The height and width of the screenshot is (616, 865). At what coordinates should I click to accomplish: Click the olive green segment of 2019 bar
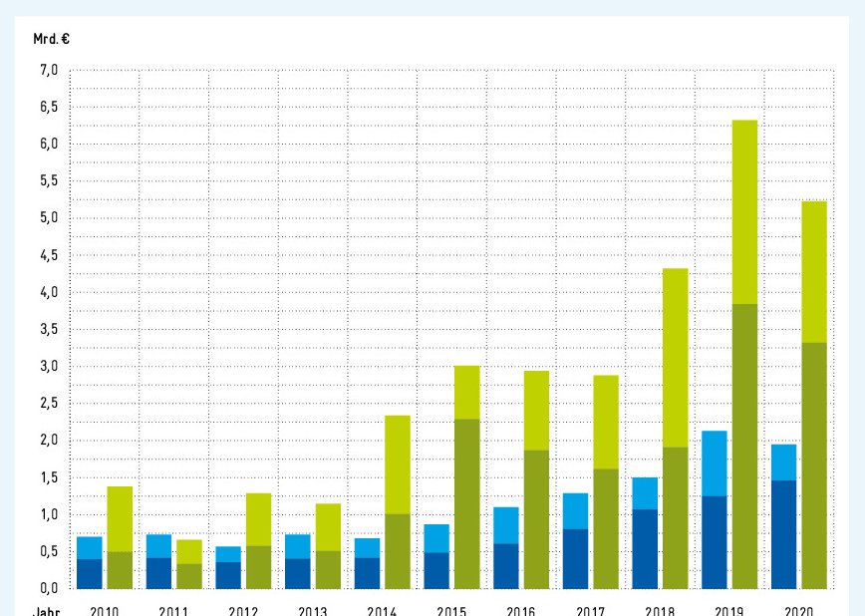click(x=744, y=446)
